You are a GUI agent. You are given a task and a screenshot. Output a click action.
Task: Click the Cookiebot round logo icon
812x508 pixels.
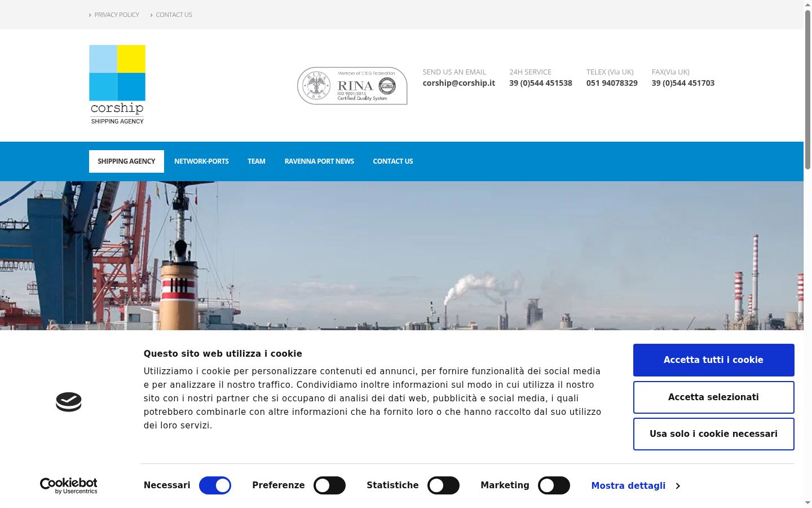pyautogui.click(x=69, y=402)
